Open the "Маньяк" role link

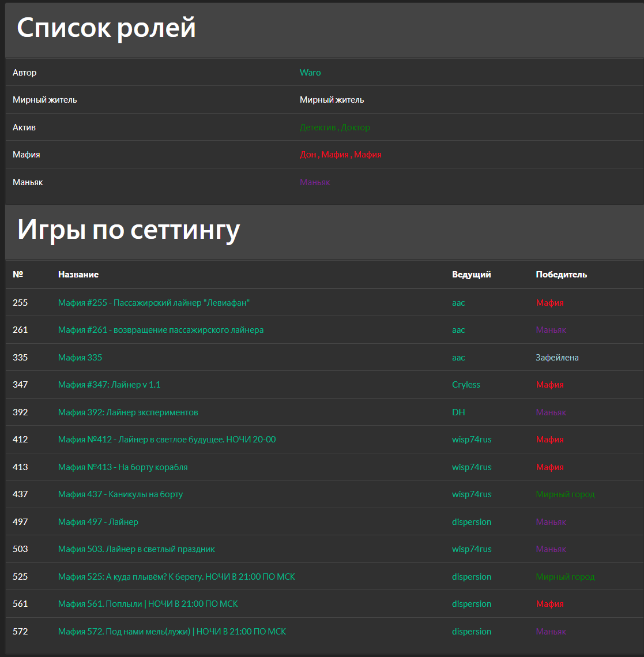tap(314, 182)
